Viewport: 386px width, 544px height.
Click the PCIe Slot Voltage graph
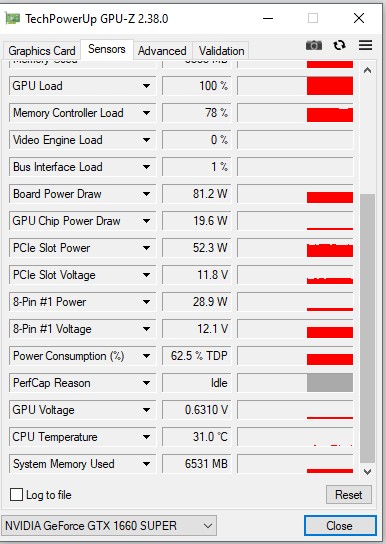click(295, 275)
